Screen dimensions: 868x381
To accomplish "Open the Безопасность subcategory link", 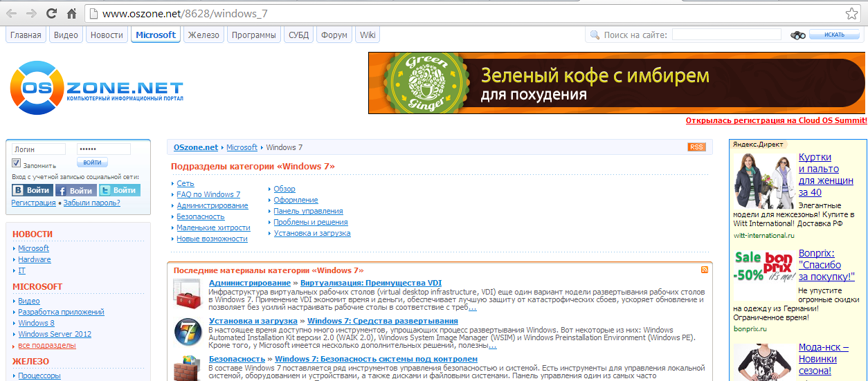I will (201, 216).
